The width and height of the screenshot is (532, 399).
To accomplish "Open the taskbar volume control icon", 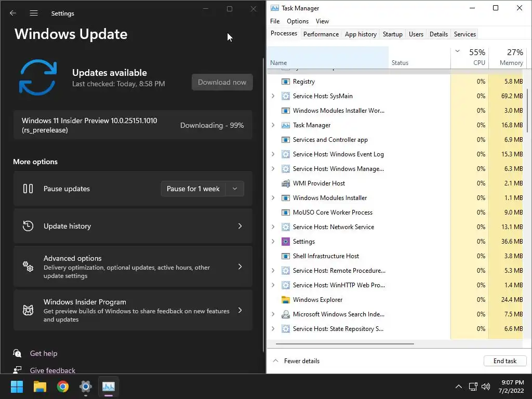I will [486, 387].
